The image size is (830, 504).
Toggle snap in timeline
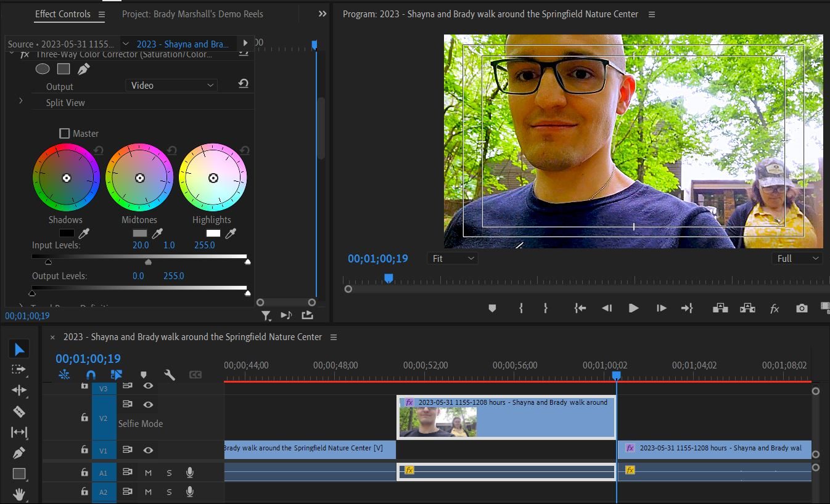tap(91, 375)
